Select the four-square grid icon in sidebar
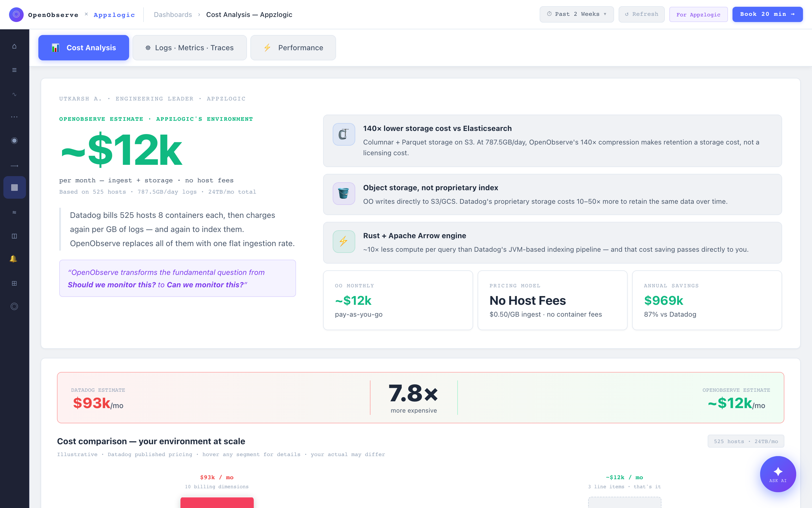This screenshot has height=508, width=812. click(14, 283)
